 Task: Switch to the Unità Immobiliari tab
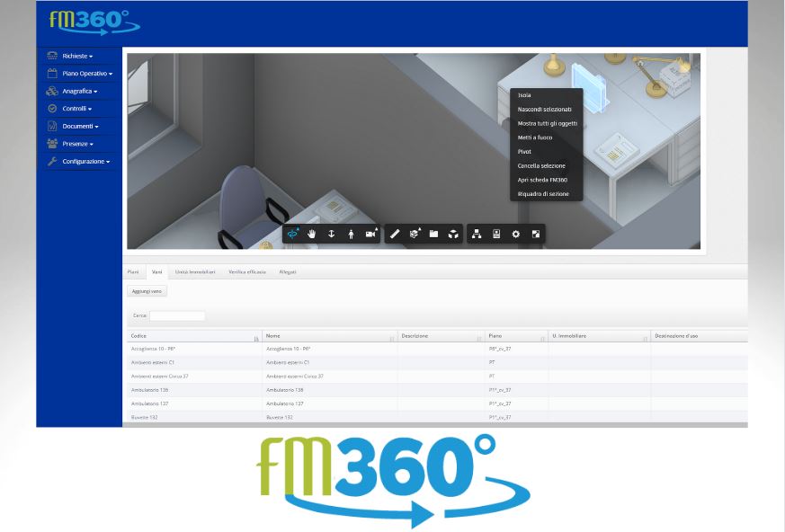click(195, 271)
